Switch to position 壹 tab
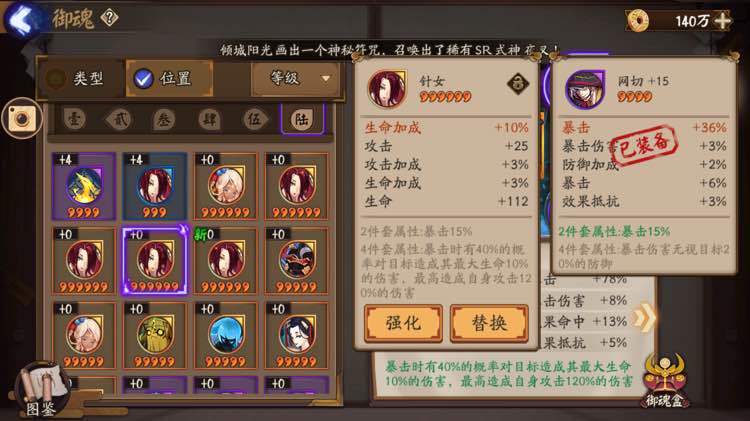Viewport: 750px width, 421px height. pos(74,119)
